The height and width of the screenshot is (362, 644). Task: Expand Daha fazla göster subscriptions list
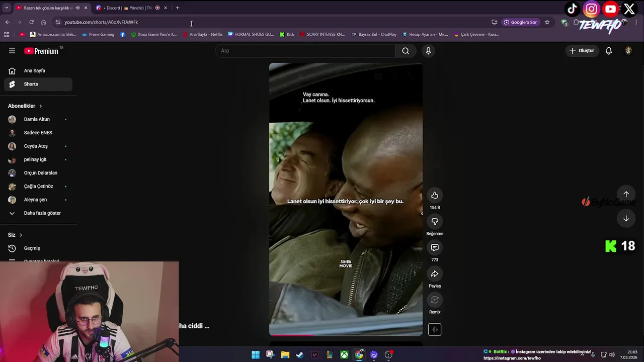[38, 213]
